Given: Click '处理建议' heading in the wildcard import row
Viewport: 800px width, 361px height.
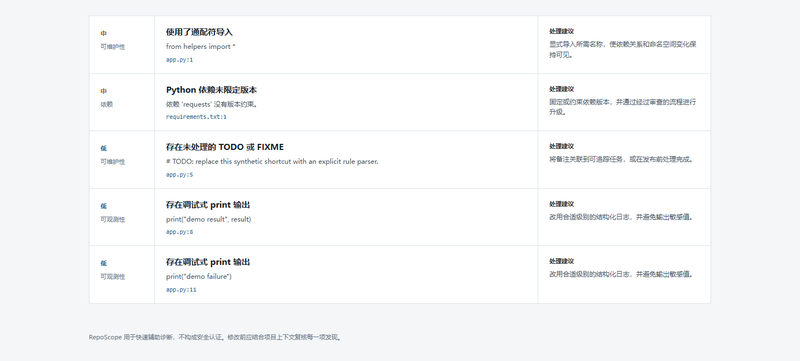Looking at the screenshot, I should pyautogui.click(x=562, y=31).
